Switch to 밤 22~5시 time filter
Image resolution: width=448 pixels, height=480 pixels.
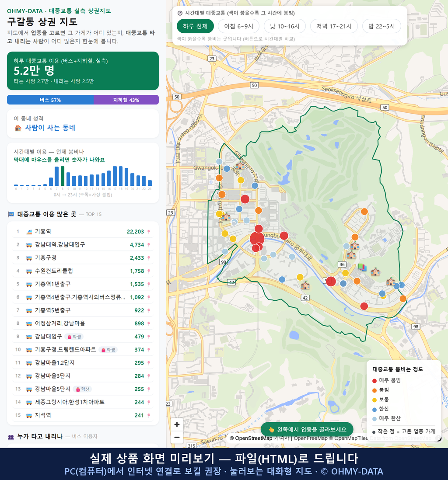[381, 26]
